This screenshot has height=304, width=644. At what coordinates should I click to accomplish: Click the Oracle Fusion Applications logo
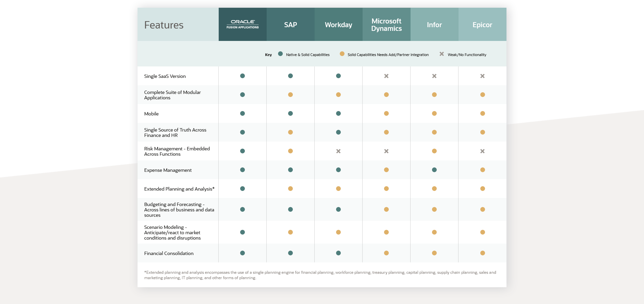click(243, 24)
